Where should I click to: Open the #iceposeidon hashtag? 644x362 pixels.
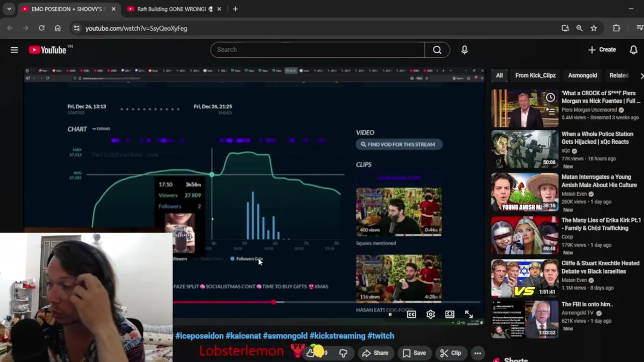coord(199,336)
